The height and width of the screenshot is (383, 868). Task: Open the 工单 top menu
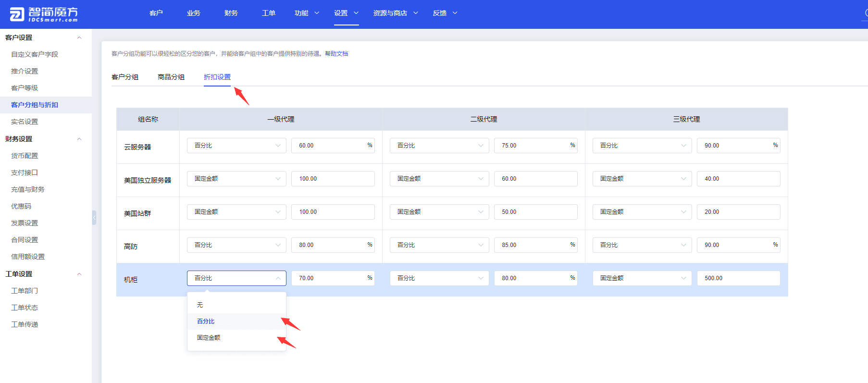coord(269,13)
